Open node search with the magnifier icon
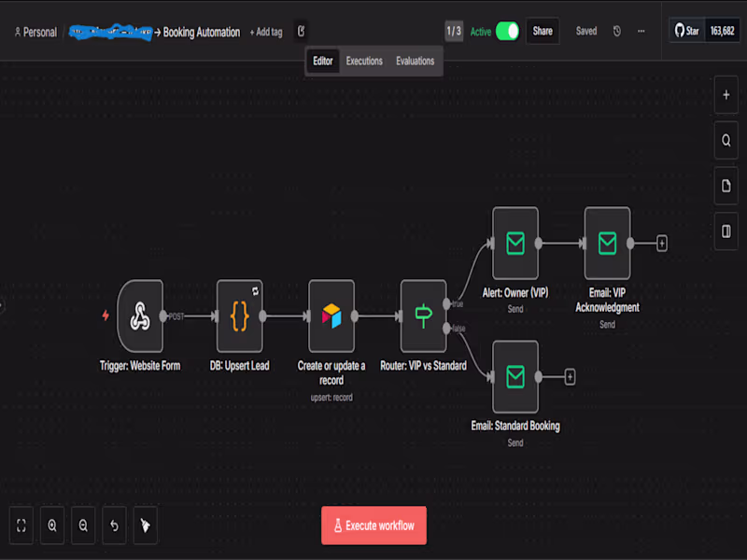This screenshot has width=747, height=560. [726, 140]
